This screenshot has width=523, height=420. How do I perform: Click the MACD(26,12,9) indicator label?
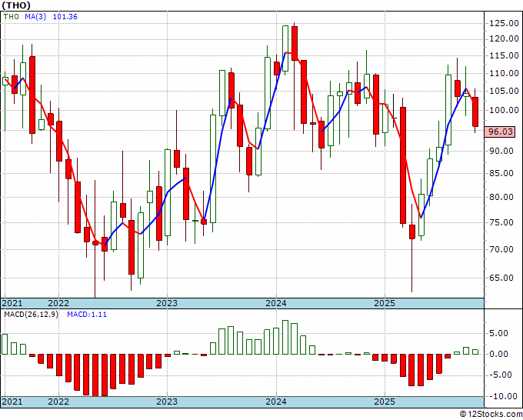[x=31, y=315]
